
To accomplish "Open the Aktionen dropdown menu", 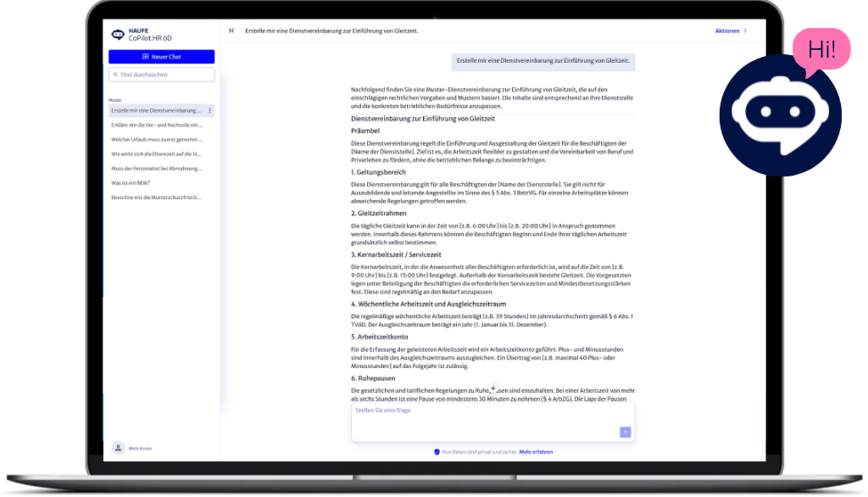I will click(x=730, y=31).
